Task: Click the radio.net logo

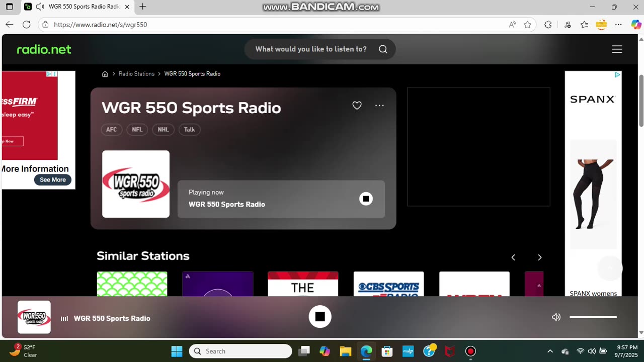Action: click(x=44, y=49)
